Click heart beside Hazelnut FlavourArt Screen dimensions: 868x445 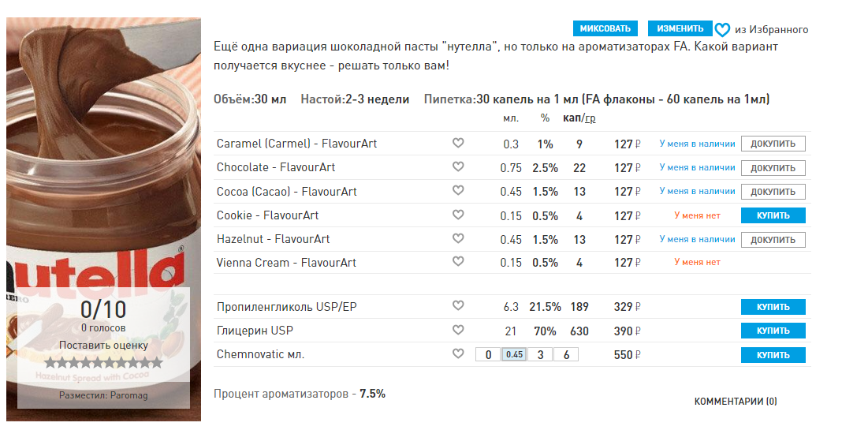(x=458, y=238)
